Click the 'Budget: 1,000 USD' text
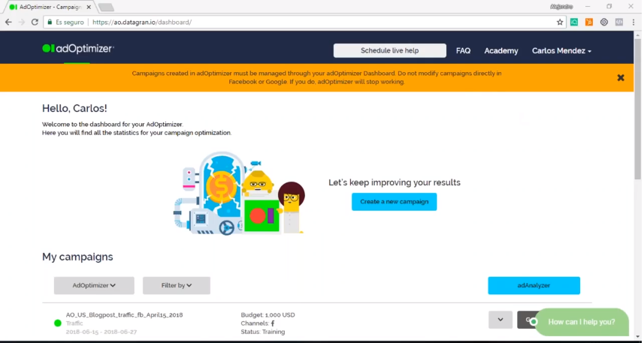 (268, 315)
